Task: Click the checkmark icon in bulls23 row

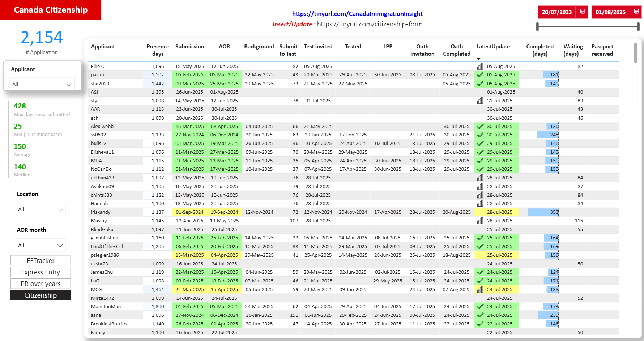Action: [x=480, y=144]
